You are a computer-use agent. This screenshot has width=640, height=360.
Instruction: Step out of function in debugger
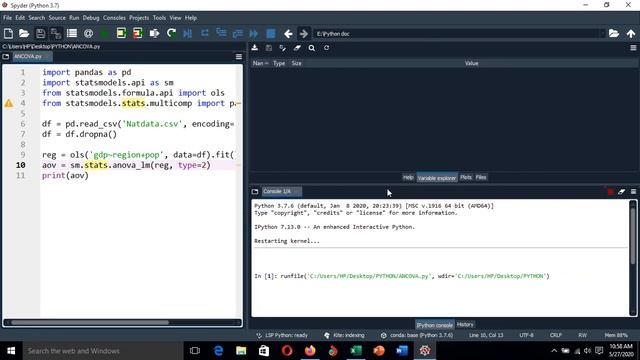tap(238, 33)
